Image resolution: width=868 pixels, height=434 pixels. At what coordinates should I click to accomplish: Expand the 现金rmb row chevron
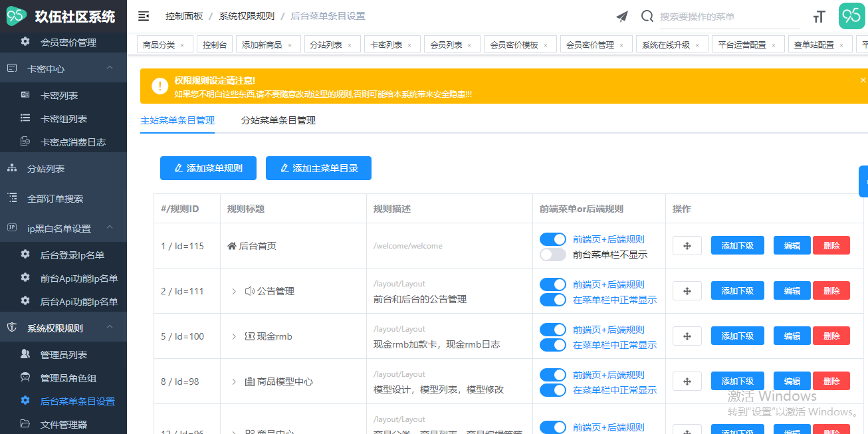[234, 336]
